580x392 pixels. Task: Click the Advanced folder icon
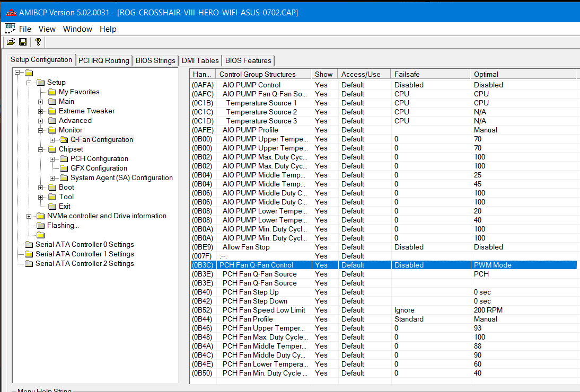click(x=52, y=121)
